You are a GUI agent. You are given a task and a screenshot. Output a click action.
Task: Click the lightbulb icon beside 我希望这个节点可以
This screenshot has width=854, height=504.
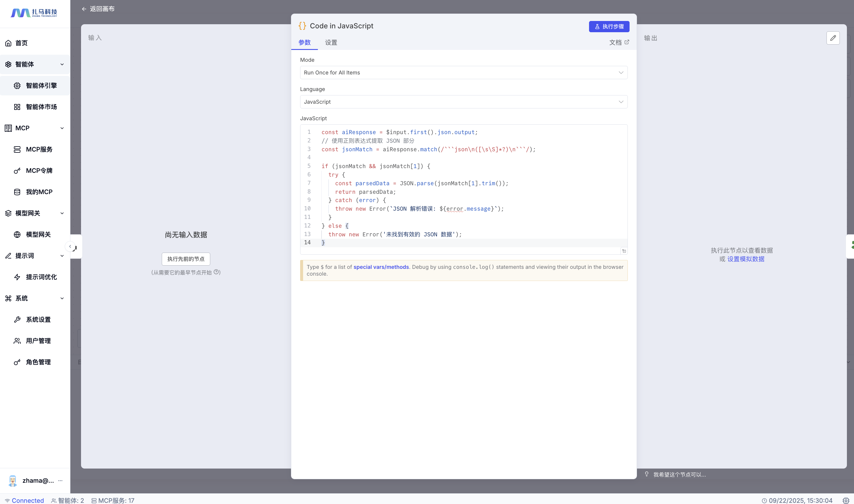coord(647,474)
